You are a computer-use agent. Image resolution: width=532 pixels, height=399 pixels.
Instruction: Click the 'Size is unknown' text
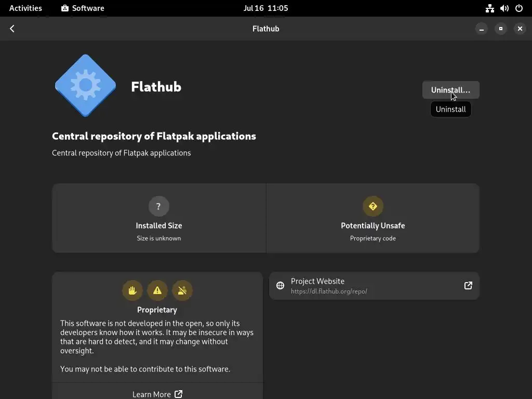point(159,238)
